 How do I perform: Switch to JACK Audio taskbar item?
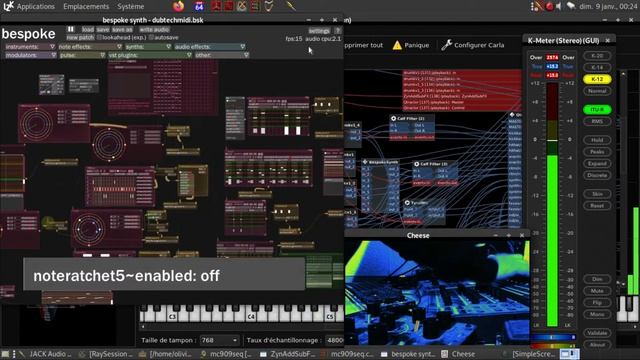click(45, 354)
